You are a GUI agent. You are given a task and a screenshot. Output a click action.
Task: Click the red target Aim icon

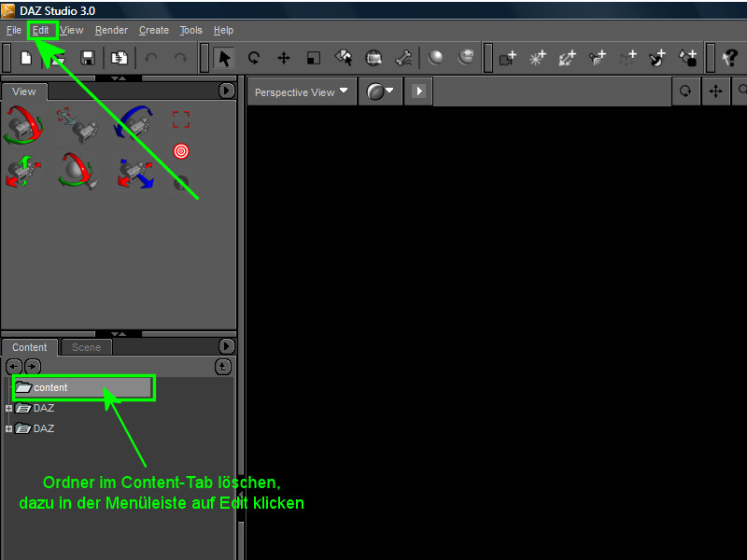(x=181, y=151)
